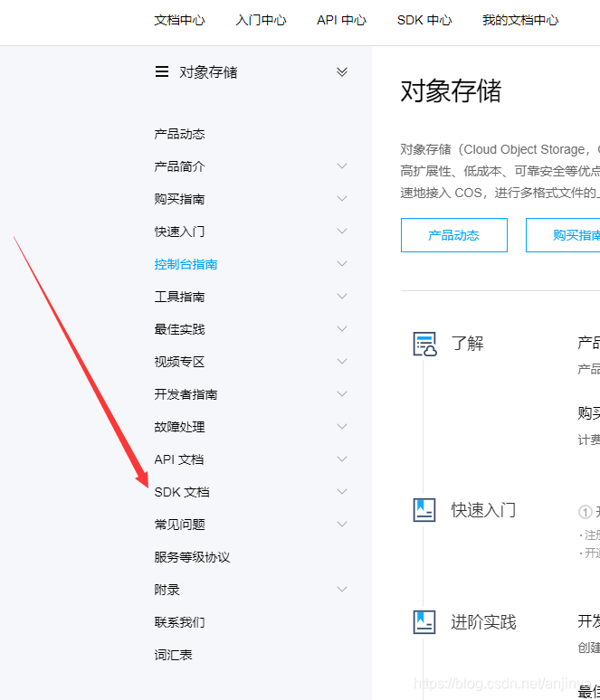Expand the 购买指南 sidebar chevron
Screen dimensions: 600x700
click(x=342, y=199)
